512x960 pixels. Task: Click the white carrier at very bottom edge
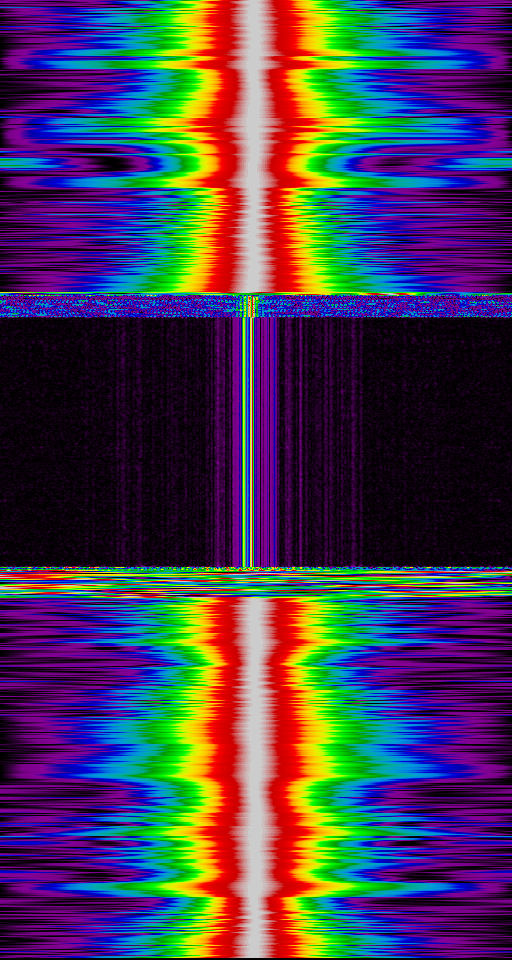[x=255, y=950]
